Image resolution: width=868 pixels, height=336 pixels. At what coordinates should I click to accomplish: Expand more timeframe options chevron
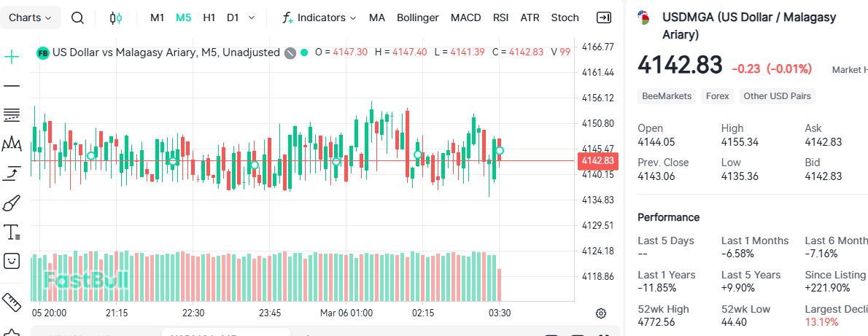252,17
